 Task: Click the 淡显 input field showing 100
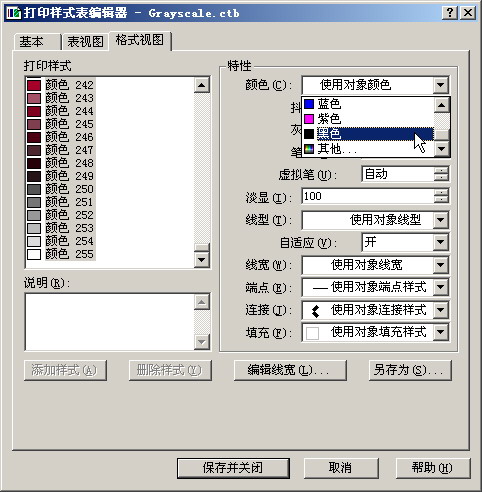tap(368, 196)
